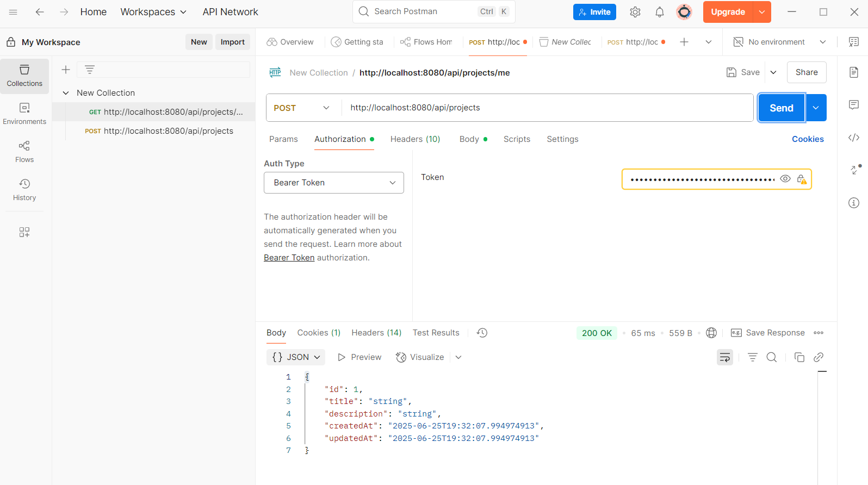The image size is (868, 485).
Task: Open History in the sidebar
Action: click(x=24, y=190)
